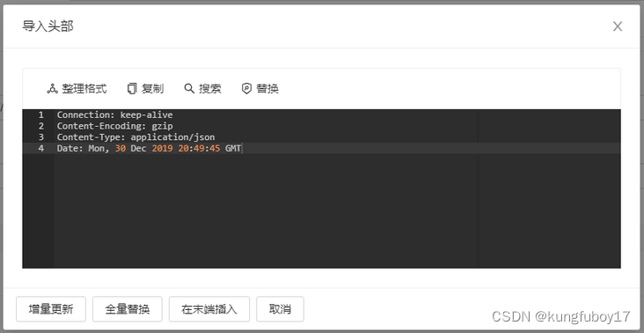The image size is (644, 333).
Task: Click the line 'Content-Type: application/json'
Action: (135, 137)
